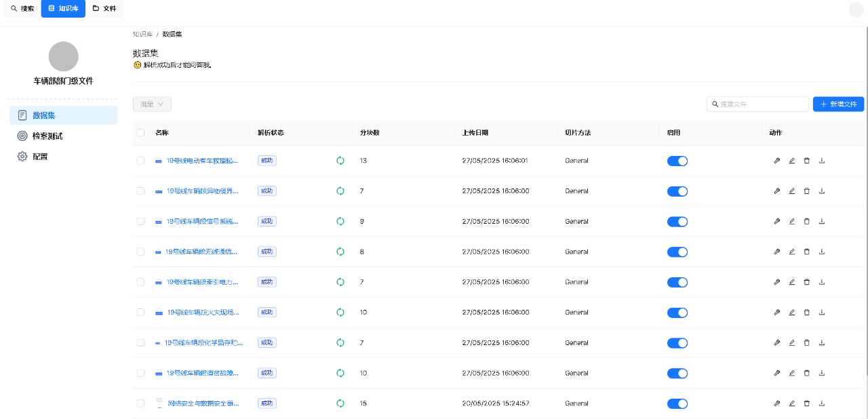Delete the 19号线车辆段无线通信 file via trash icon
Viewport: 868px width, 419px height.
pos(806,252)
